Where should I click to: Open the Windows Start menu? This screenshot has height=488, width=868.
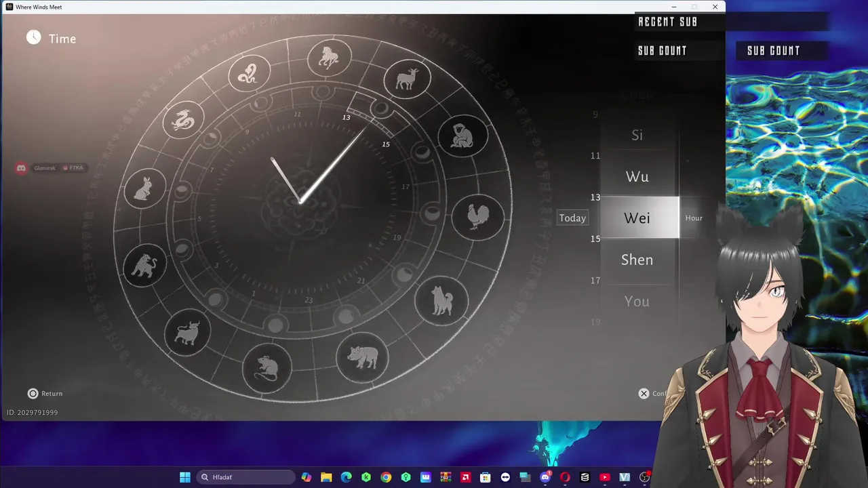coord(185,477)
